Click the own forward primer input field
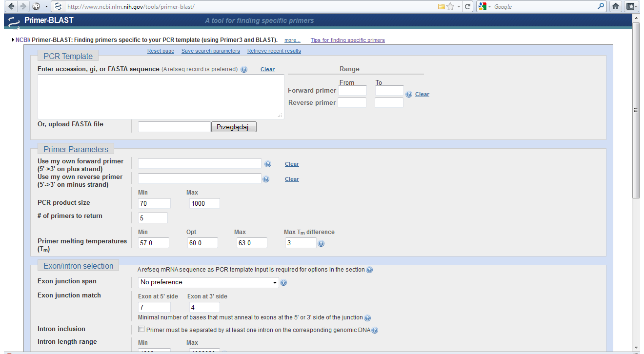The width and height of the screenshot is (644, 354). pos(200,163)
